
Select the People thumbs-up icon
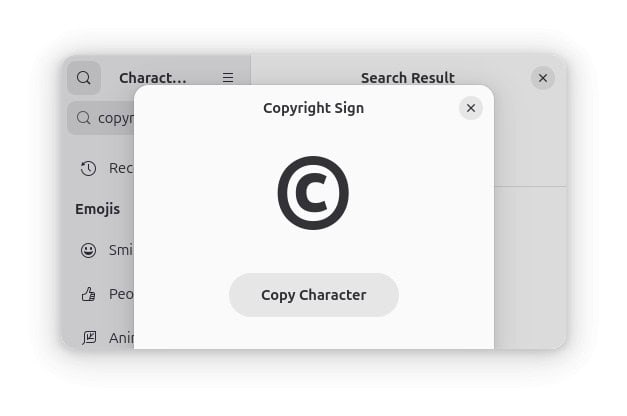[x=89, y=294]
